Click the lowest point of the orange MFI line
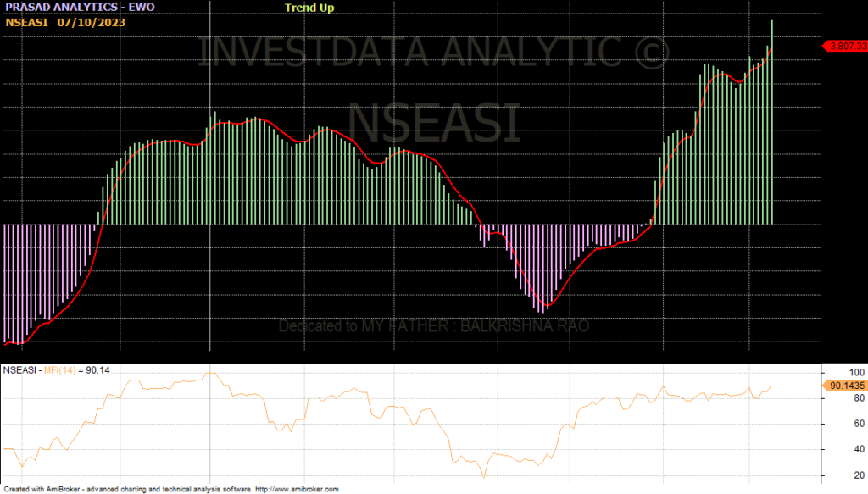This screenshot has height=494, width=868. point(482,477)
